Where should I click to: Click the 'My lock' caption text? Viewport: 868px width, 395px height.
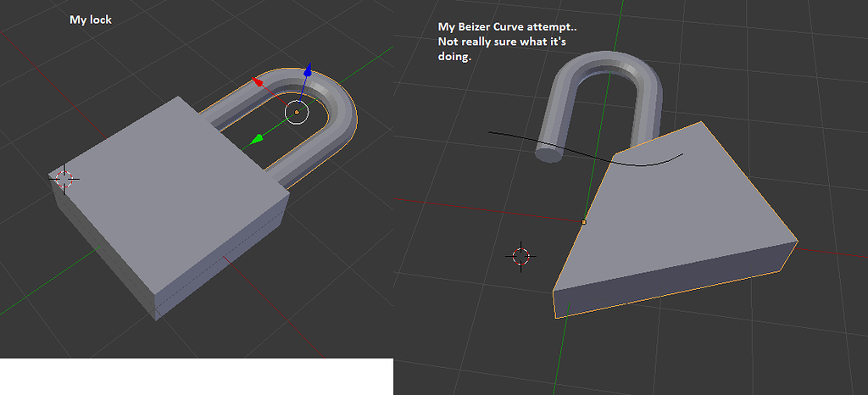90,19
